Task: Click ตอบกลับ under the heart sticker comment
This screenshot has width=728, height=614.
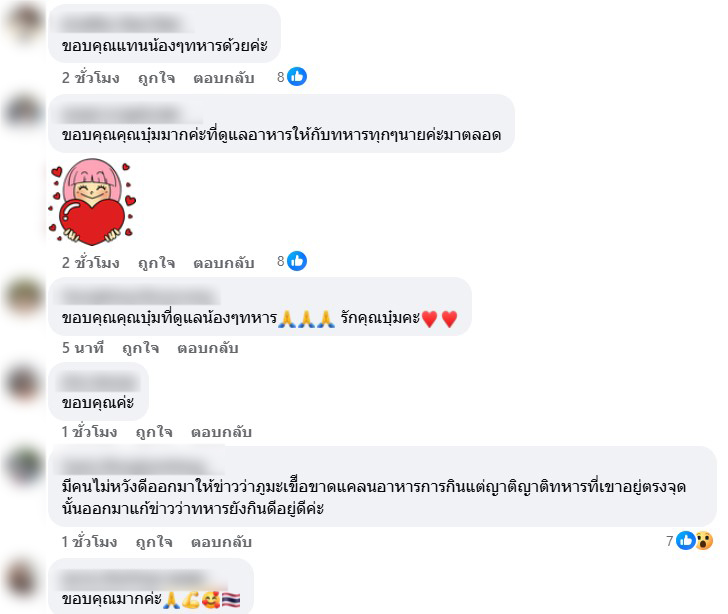Action: [224, 263]
